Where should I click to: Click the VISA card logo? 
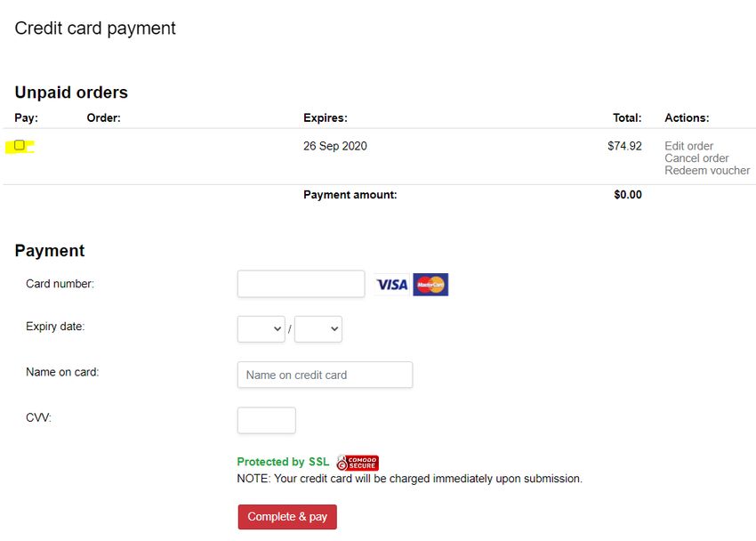click(392, 285)
